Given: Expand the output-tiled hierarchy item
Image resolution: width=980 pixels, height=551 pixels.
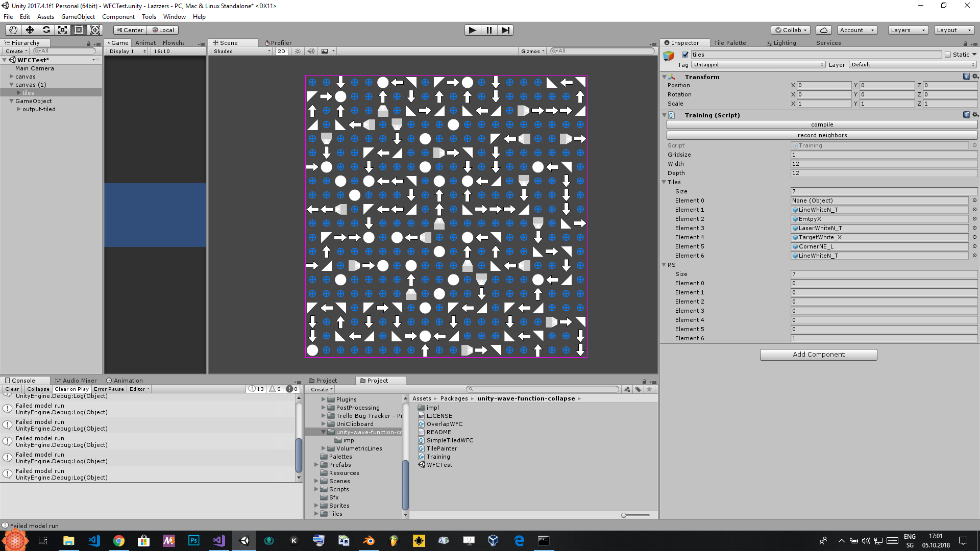Looking at the screenshot, I should pyautogui.click(x=19, y=109).
